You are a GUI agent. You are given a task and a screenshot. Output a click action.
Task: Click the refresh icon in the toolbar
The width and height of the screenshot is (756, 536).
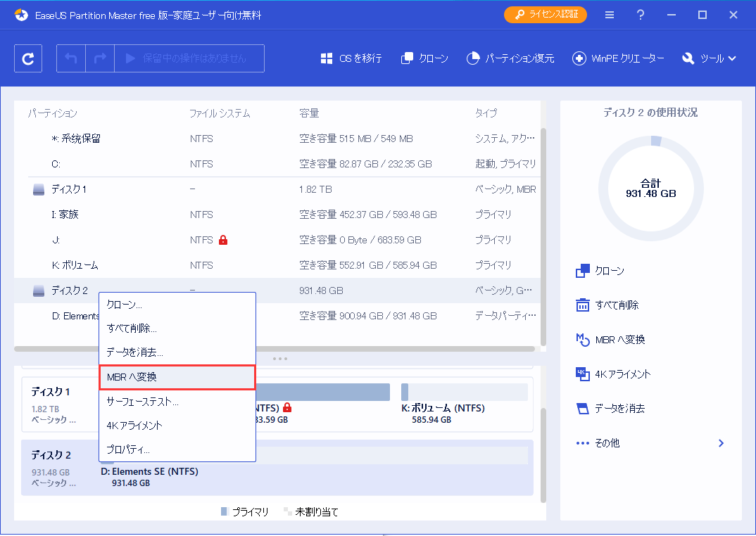(x=28, y=58)
